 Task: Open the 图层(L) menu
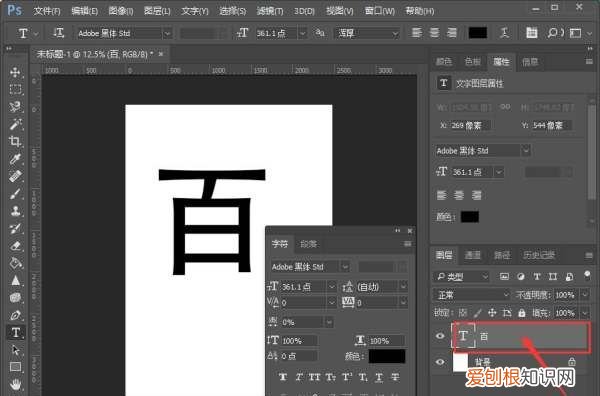point(157,11)
